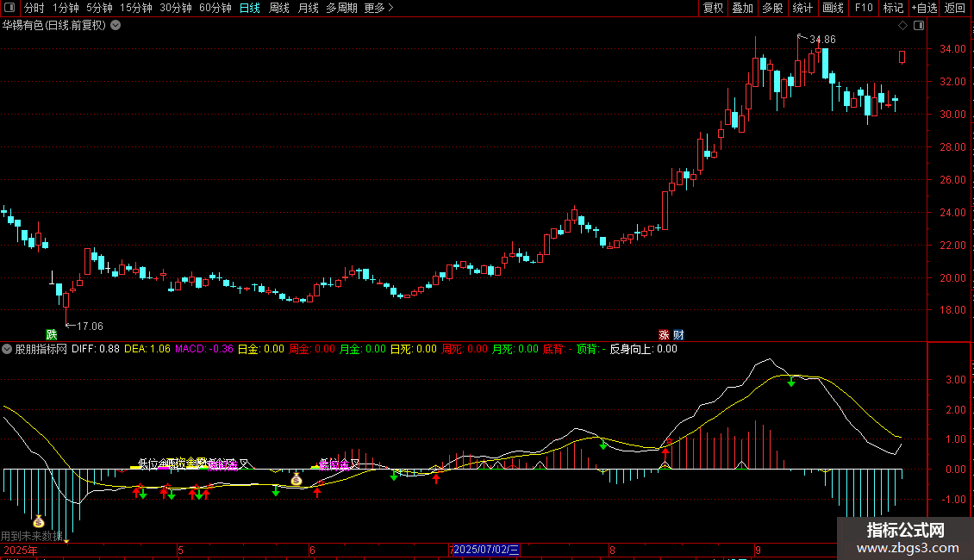
Task: Click the money bag icon near the histogram bottom
Action: click(39, 521)
